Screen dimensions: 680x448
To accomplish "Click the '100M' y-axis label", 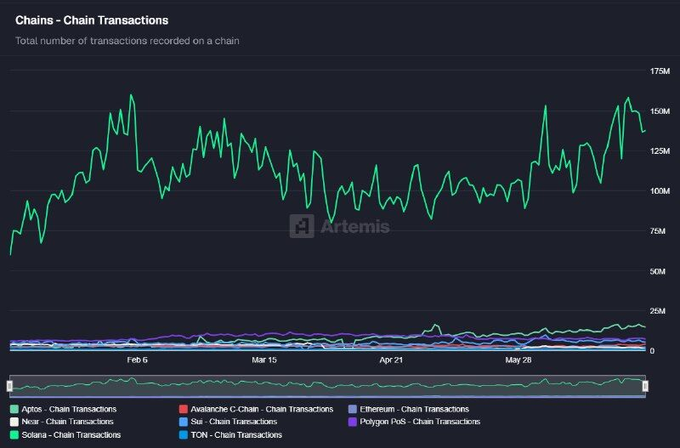I will tap(660, 191).
